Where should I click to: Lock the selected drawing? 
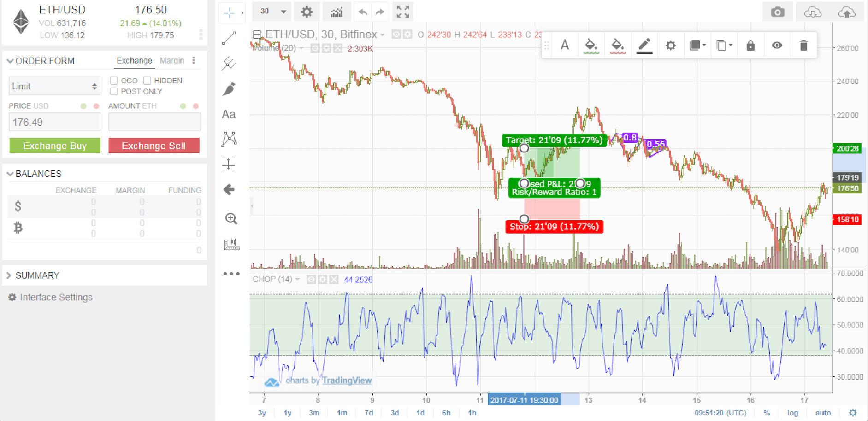pos(750,45)
